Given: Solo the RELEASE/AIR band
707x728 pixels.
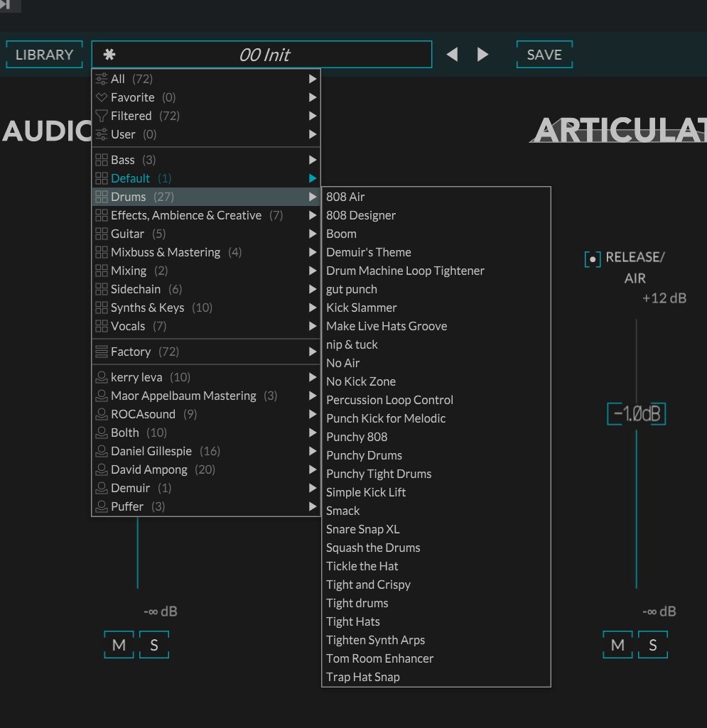Looking at the screenshot, I should (652, 645).
